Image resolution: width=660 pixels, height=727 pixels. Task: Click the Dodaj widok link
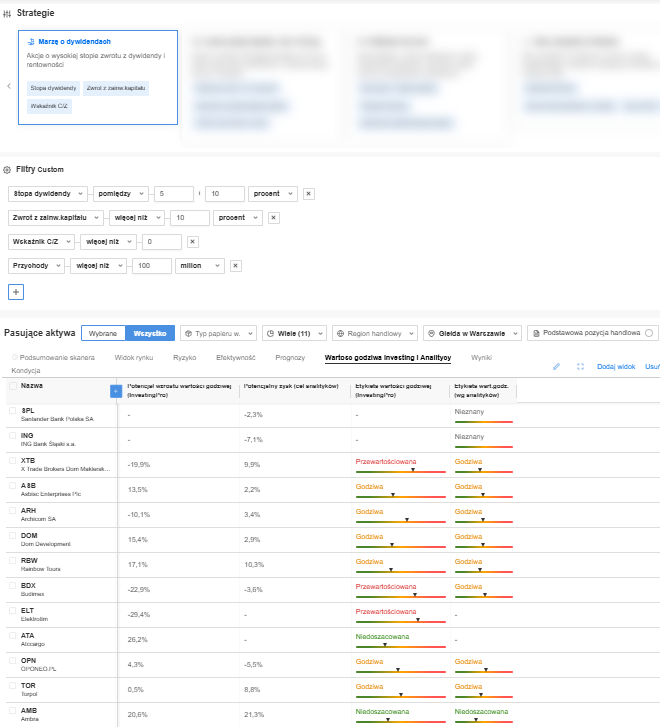tap(616, 367)
